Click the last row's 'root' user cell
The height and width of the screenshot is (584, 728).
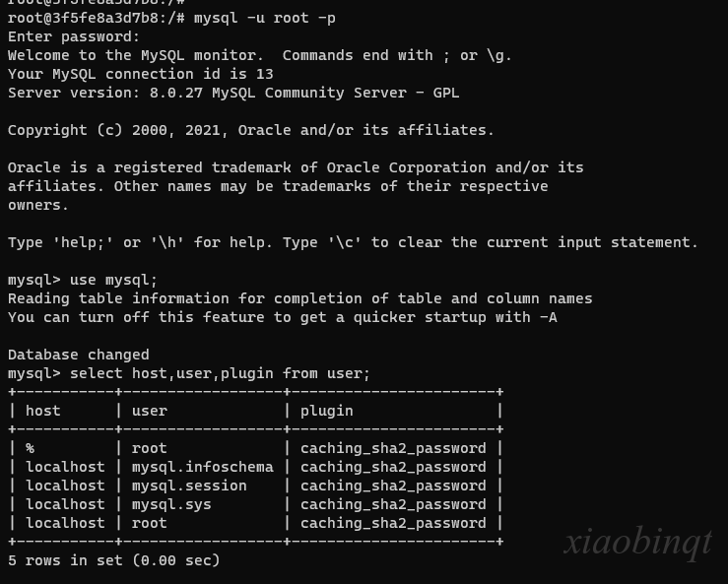click(x=149, y=523)
